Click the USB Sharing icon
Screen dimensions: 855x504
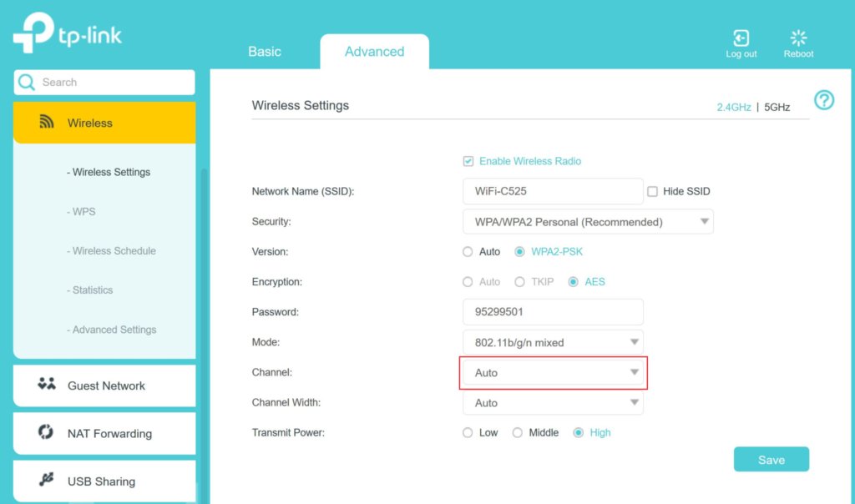47,481
